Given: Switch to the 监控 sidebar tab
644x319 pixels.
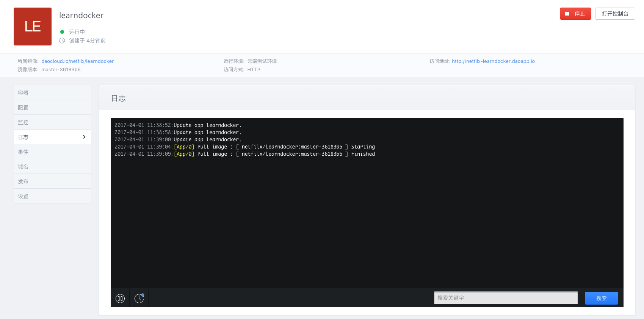Looking at the screenshot, I should [52, 122].
